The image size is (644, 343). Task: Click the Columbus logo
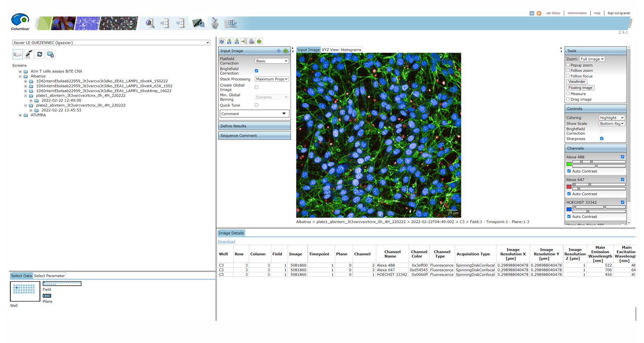20,22
